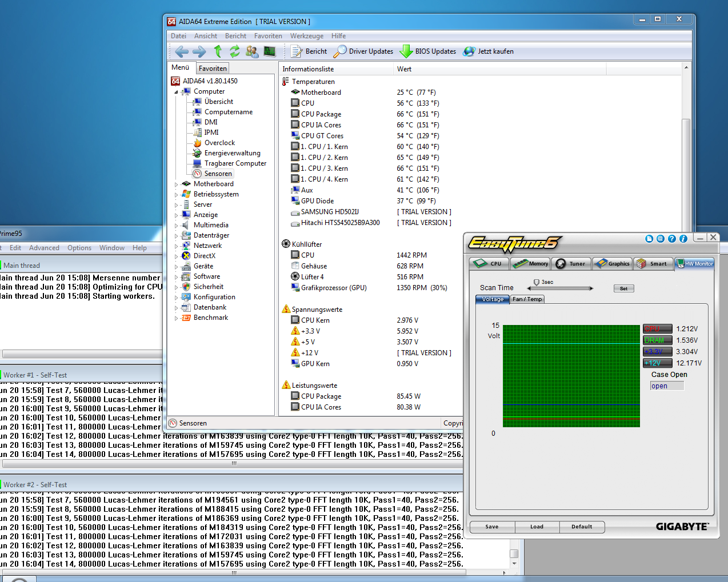Click the Set button for Scan Time

[x=623, y=288]
